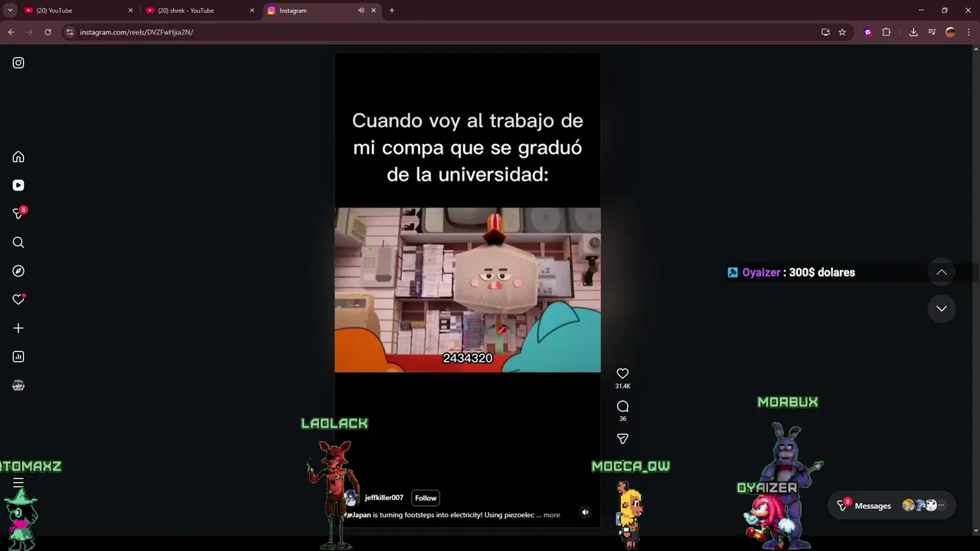Open the Reels section in the sidebar
Screen dimensions: 980x551
[x=18, y=185]
